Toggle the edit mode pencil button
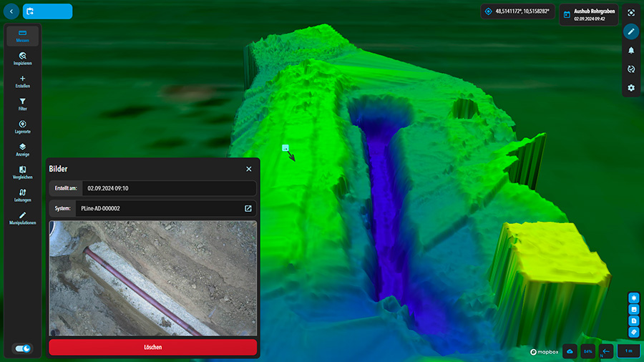Viewport: 644px width, 362px height. click(x=631, y=31)
